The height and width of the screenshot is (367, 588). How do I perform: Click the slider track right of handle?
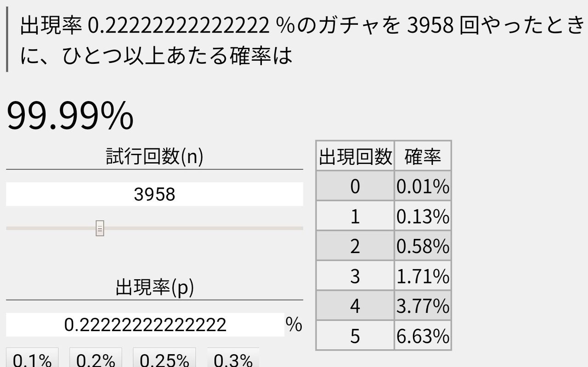pyautogui.click(x=204, y=228)
